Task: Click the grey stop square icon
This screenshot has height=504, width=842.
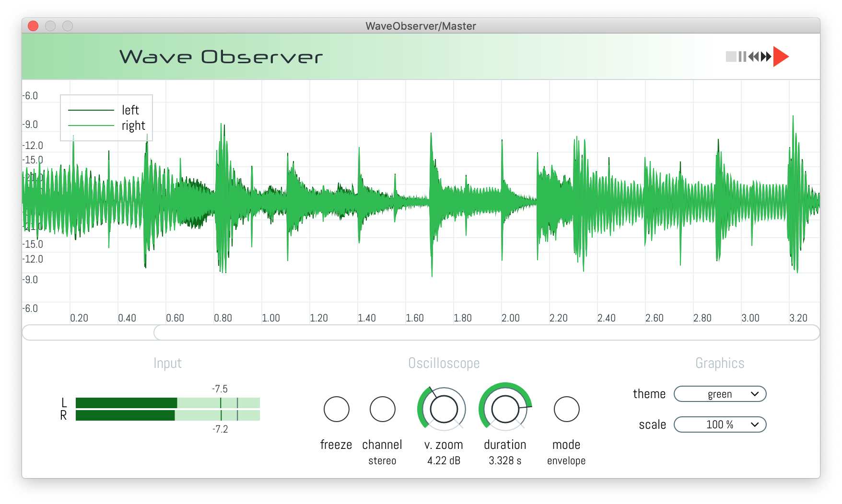Action: coord(731,57)
